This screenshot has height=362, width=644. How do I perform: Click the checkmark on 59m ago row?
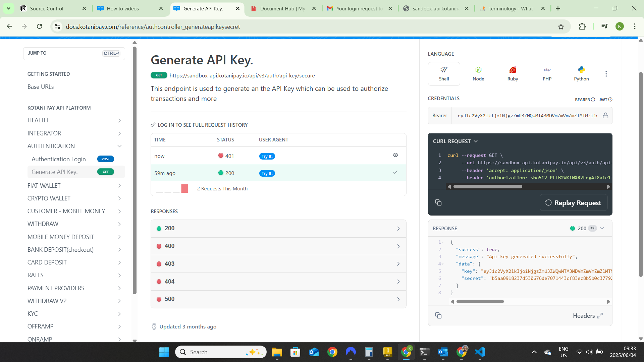point(395,172)
